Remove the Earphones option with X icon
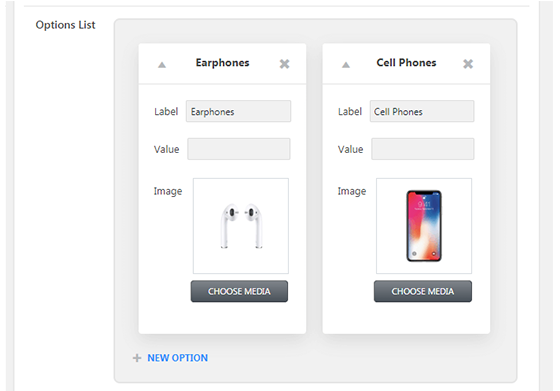 pyautogui.click(x=284, y=64)
